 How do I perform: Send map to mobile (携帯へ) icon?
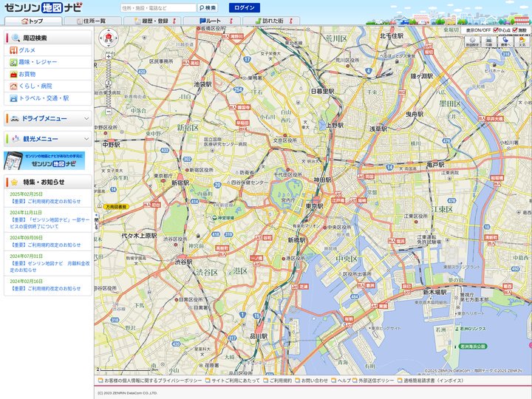pyautogui.click(x=505, y=41)
